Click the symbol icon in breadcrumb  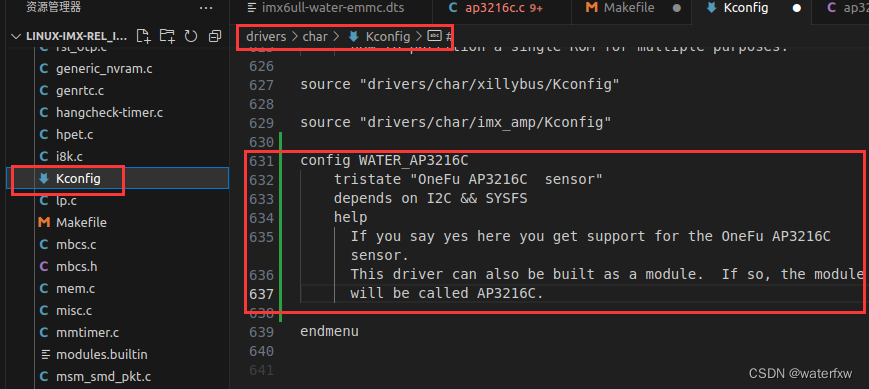(434, 37)
